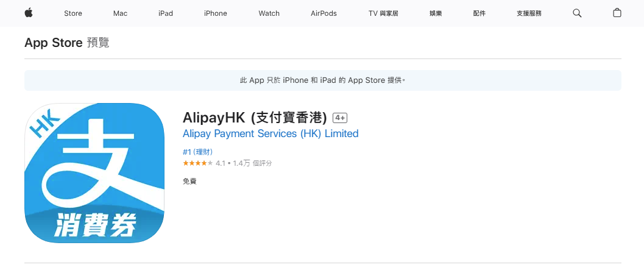
Task: Click the Apple logo in navigation bar
Action: tap(28, 13)
